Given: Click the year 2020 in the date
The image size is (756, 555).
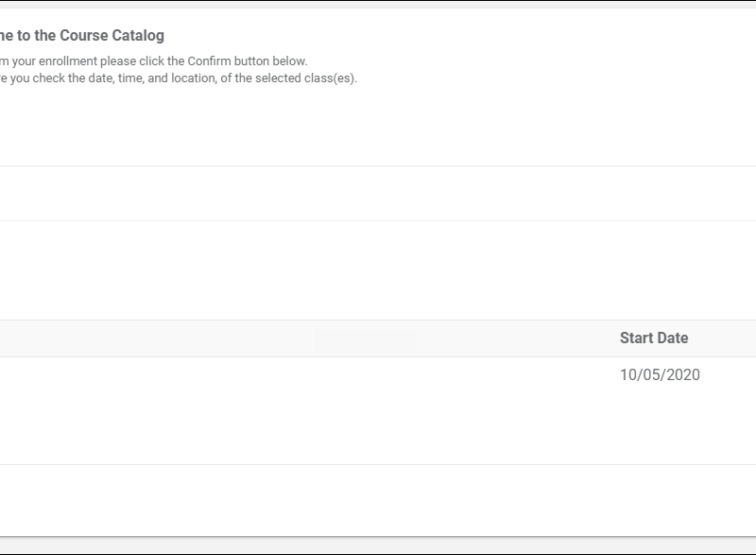Looking at the screenshot, I should coord(683,374).
